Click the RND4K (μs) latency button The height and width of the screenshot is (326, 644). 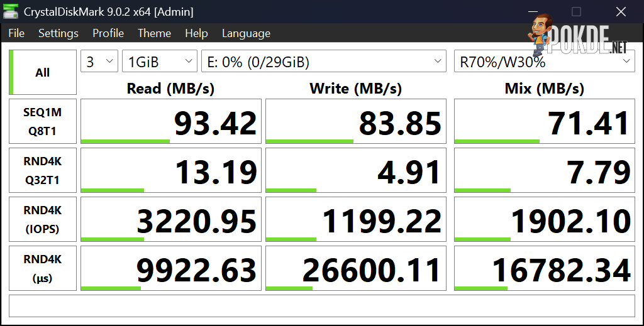click(x=43, y=268)
